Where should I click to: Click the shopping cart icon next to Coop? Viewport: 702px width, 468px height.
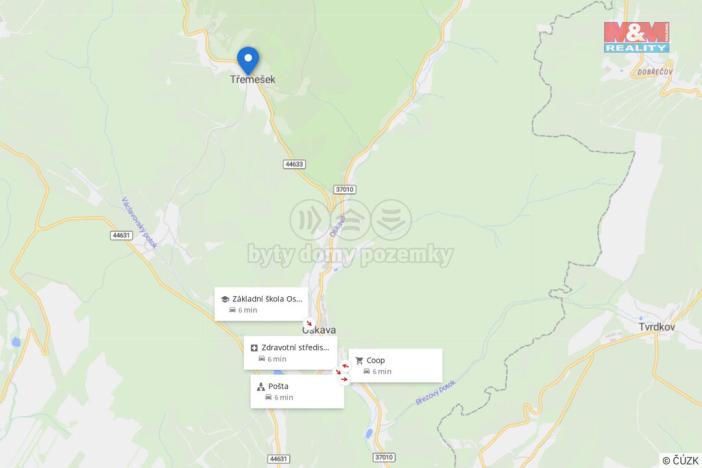pos(359,361)
